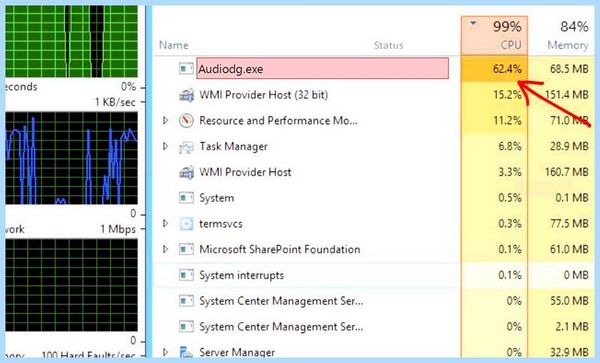The image size is (600, 363).
Task: Click the 0 MB memory value
Action: (576, 275)
